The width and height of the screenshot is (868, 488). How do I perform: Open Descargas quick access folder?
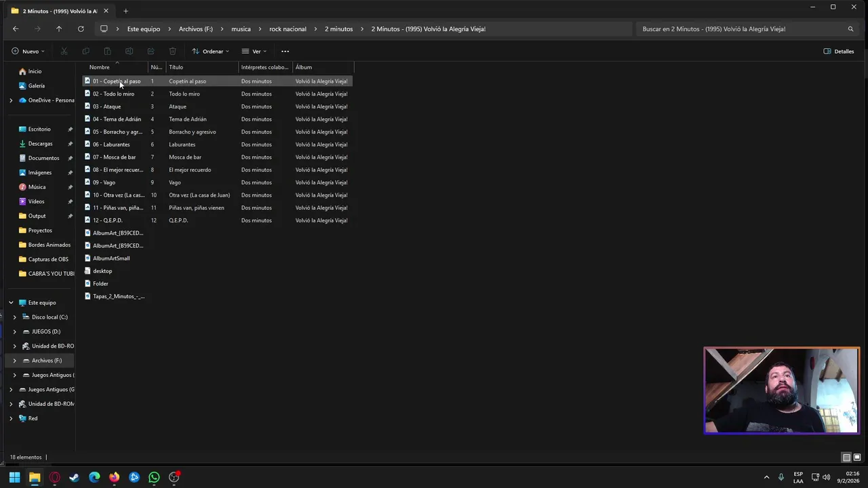[x=40, y=144]
